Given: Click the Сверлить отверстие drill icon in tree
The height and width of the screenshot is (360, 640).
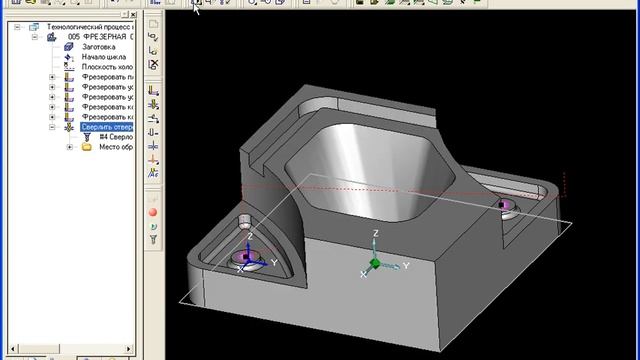Looking at the screenshot, I should pos(69,127).
